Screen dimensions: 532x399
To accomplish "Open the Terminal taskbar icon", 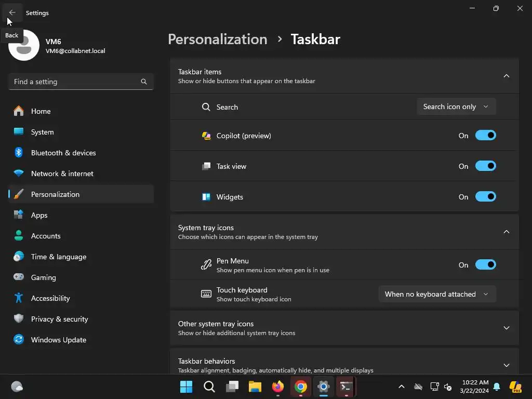I will (346, 387).
